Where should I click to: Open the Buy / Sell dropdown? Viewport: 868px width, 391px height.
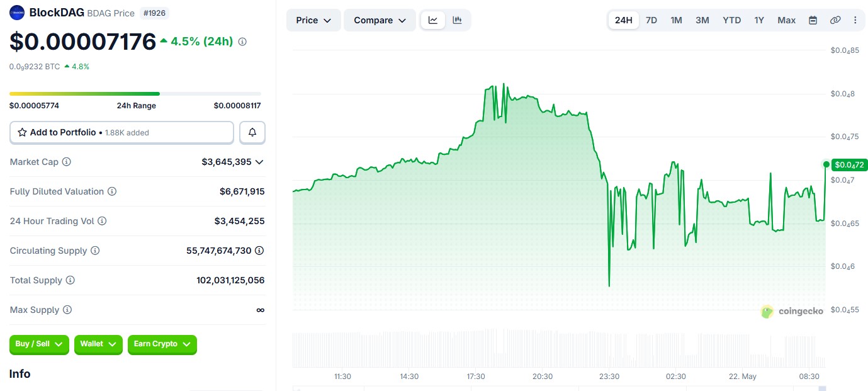[x=39, y=344]
